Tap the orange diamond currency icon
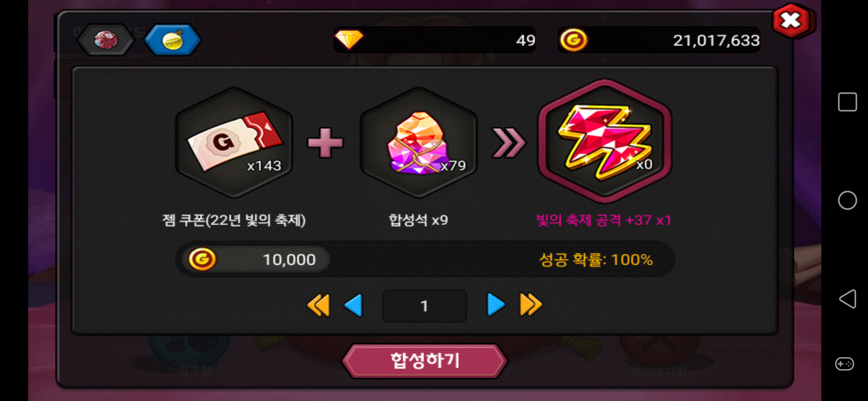Viewport: 868px width, 401px height. [349, 39]
